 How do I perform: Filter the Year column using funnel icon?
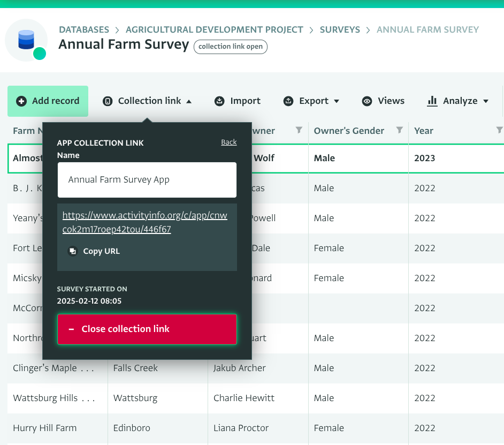point(500,130)
